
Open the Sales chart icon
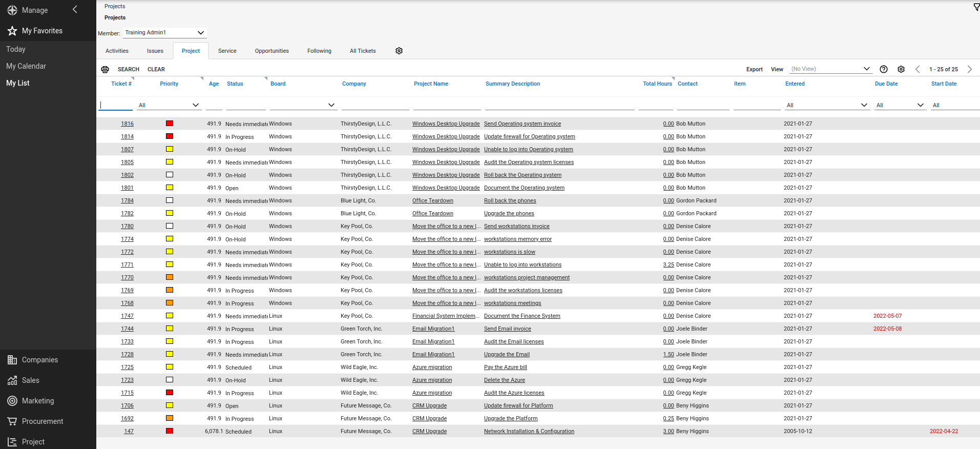[12, 380]
